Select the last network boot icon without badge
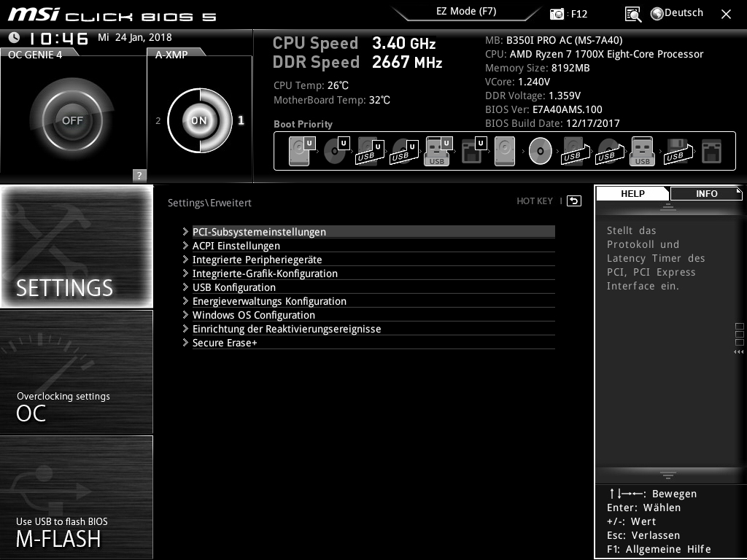Image resolution: width=747 pixels, height=560 pixels. click(x=712, y=152)
